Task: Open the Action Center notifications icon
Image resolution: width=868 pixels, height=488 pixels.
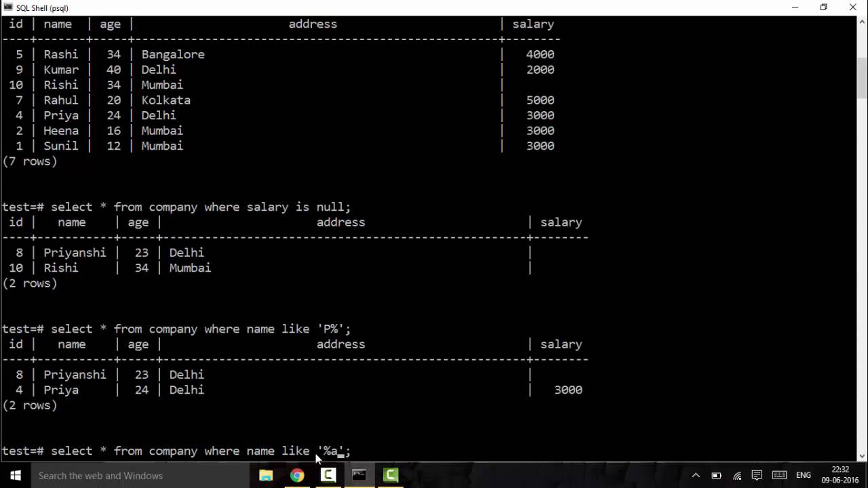Action: (x=757, y=475)
